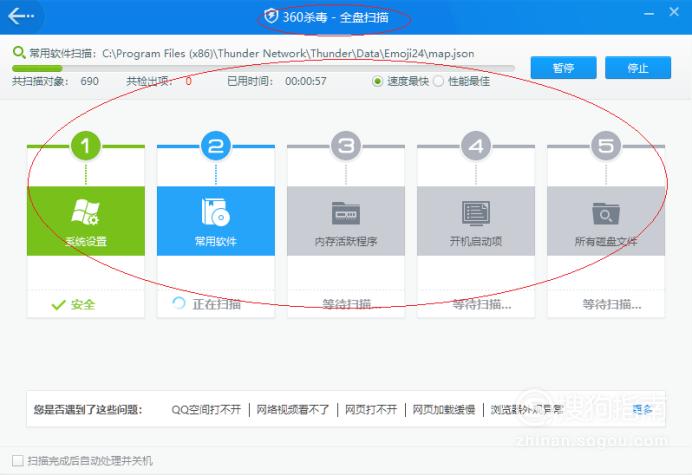Click the 所有磁盘文件 card label
692x475 pixels.
coord(606,241)
